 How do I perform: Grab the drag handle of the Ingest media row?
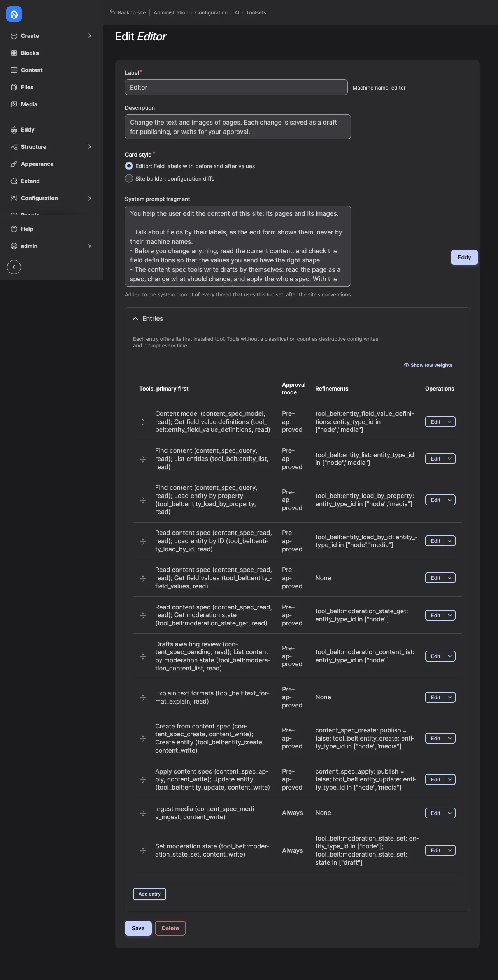tap(143, 813)
